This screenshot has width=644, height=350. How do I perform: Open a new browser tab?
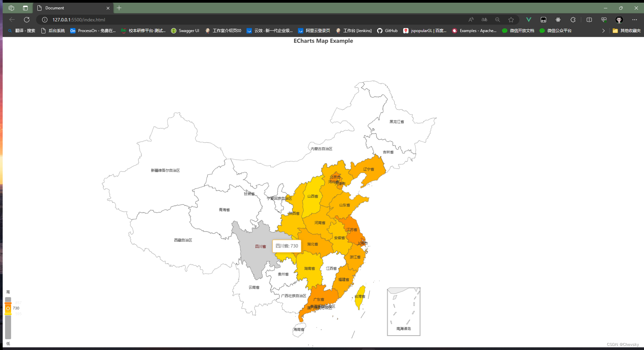click(x=119, y=8)
